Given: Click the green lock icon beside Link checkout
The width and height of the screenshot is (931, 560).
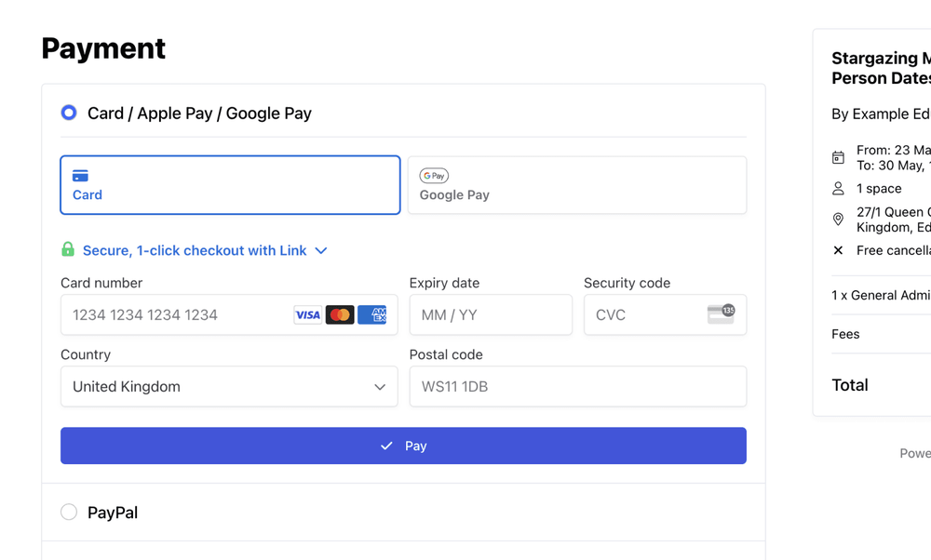Looking at the screenshot, I should tap(67, 249).
